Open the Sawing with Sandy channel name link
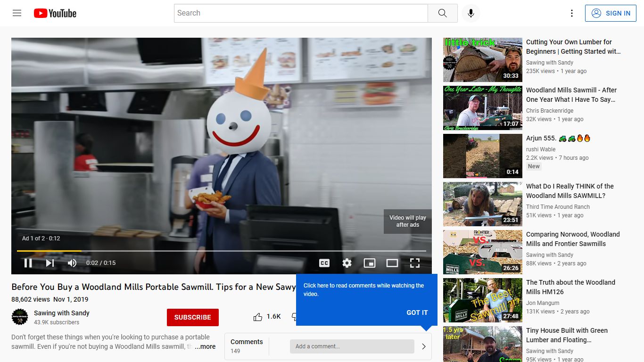This screenshot has height=362, width=644. click(62, 313)
